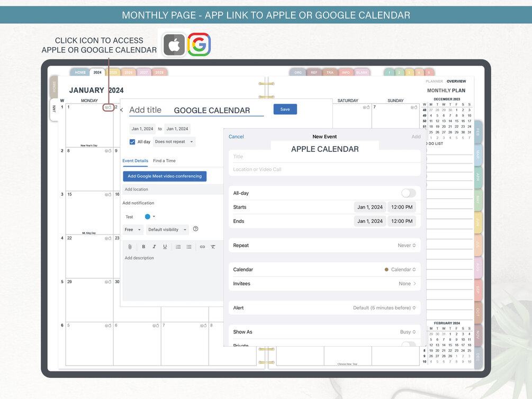Click the Ends time 12:00 PM
This screenshot has width=532, height=399.
pyautogui.click(x=402, y=221)
